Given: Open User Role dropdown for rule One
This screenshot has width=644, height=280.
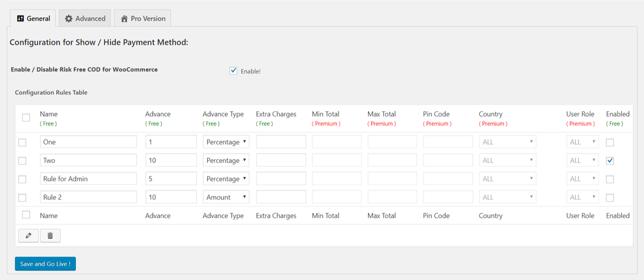Looking at the screenshot, I should tap(582, 142).
